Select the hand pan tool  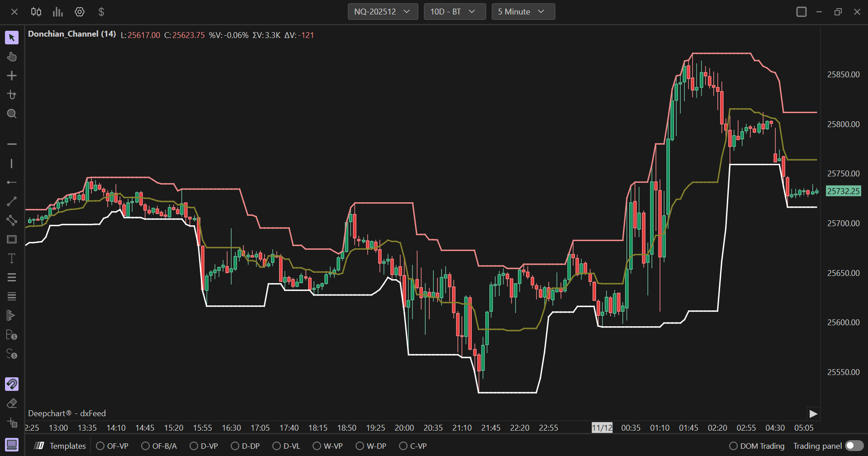point(12,57)
